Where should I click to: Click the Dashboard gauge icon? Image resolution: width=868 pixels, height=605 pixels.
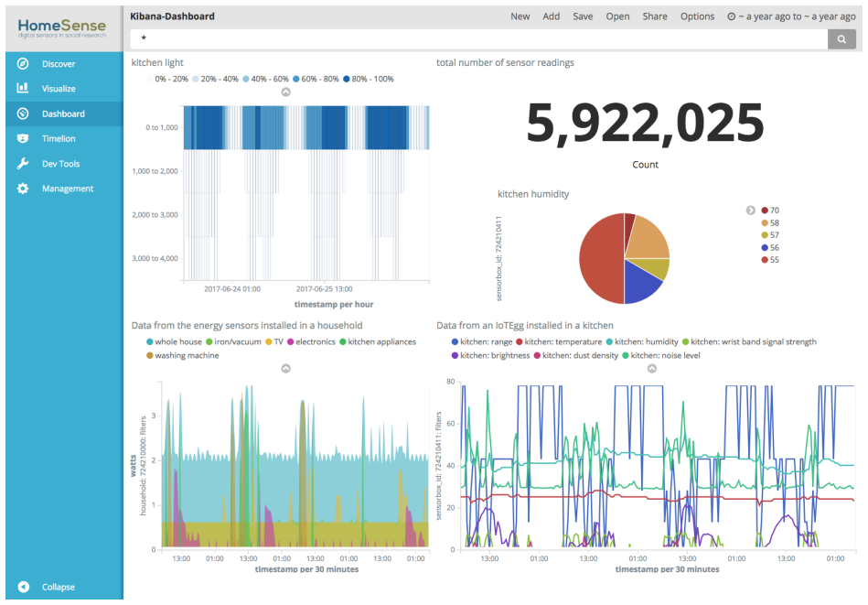(23, 113)
